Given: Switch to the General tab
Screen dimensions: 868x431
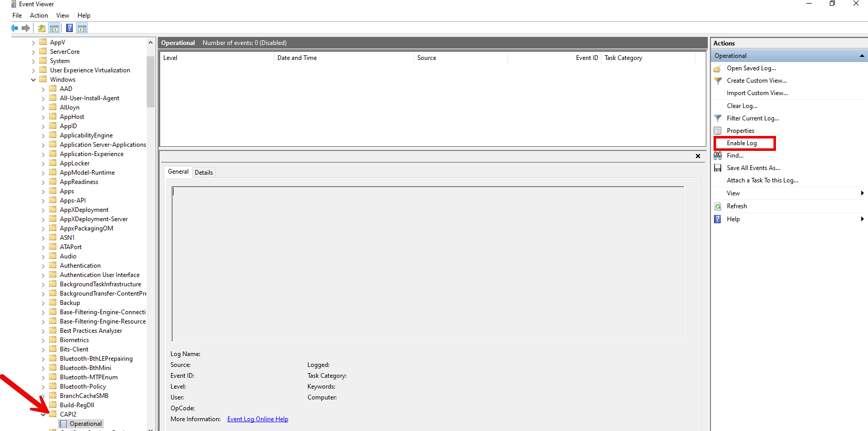Looking at the screenshot, I should click(178, 172).
